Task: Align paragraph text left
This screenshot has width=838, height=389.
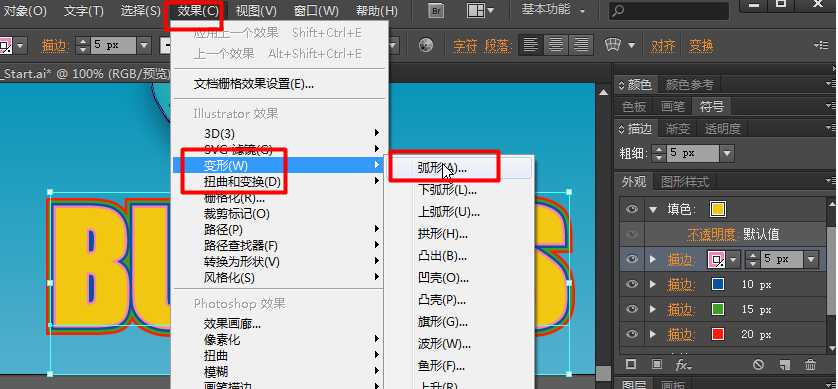Action: click(531, 45)
